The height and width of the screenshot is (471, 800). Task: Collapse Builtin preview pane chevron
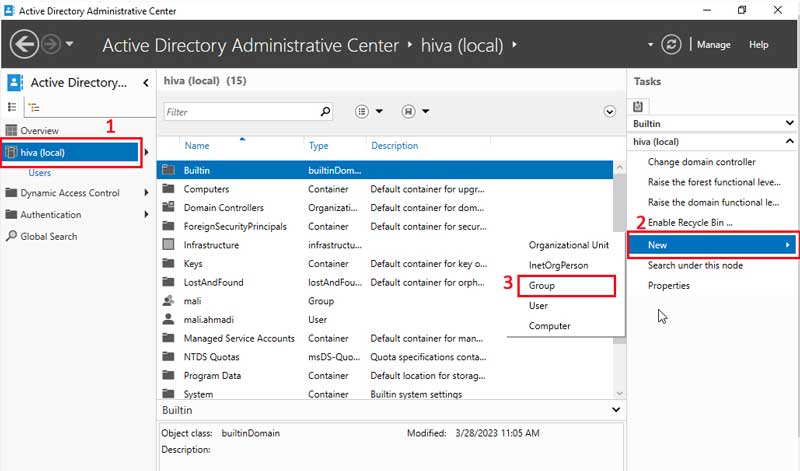(x=616, y=410)
